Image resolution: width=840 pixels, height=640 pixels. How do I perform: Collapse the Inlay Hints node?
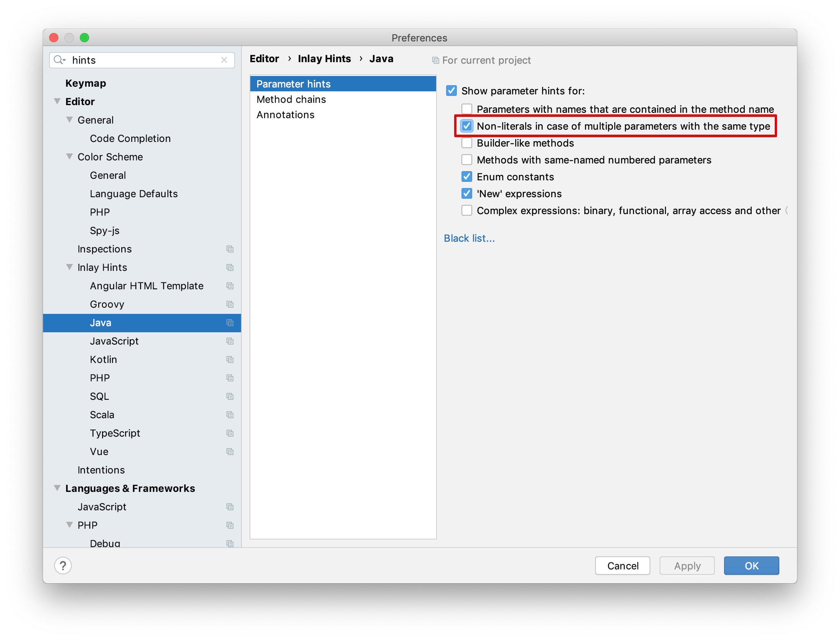tap(69, 267)
